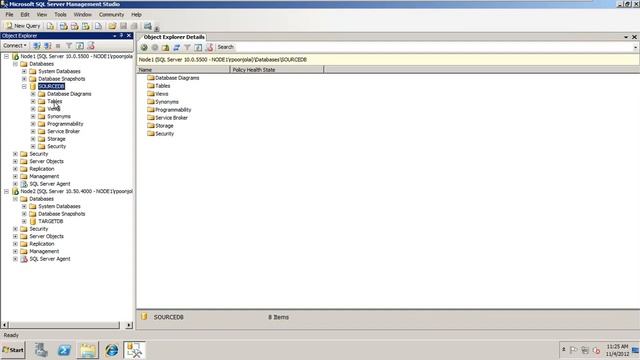
Task: Select Replication under Node1
Action: [x=42, y=169]
